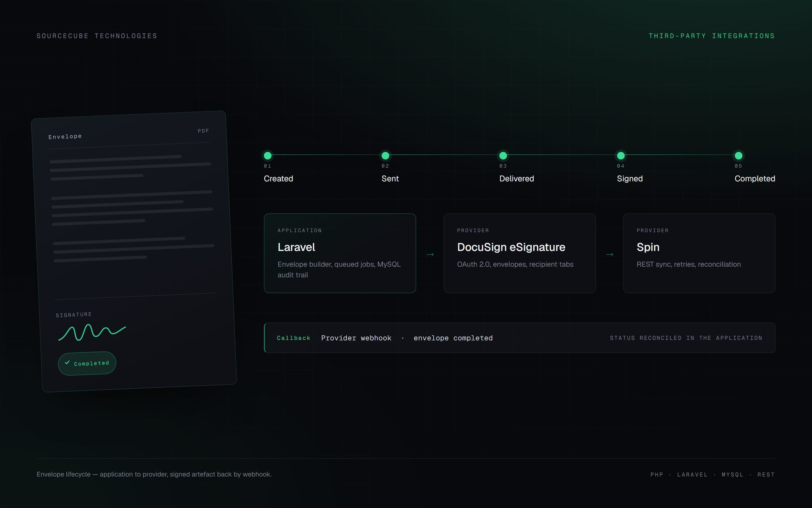Screen dimensions: 812x508
Task: Click the 'envelope completed' text
Action: (x=453, y=338)
